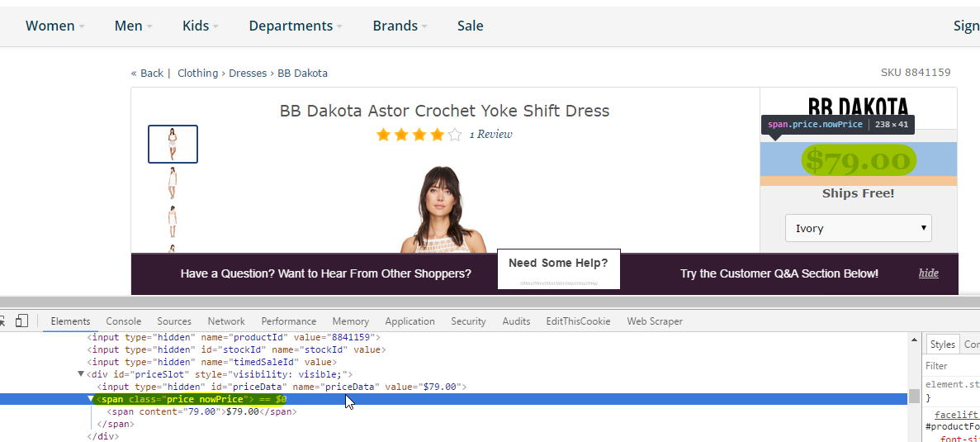
Task: Click the Need Some Help tab
Action: point(559,269)
